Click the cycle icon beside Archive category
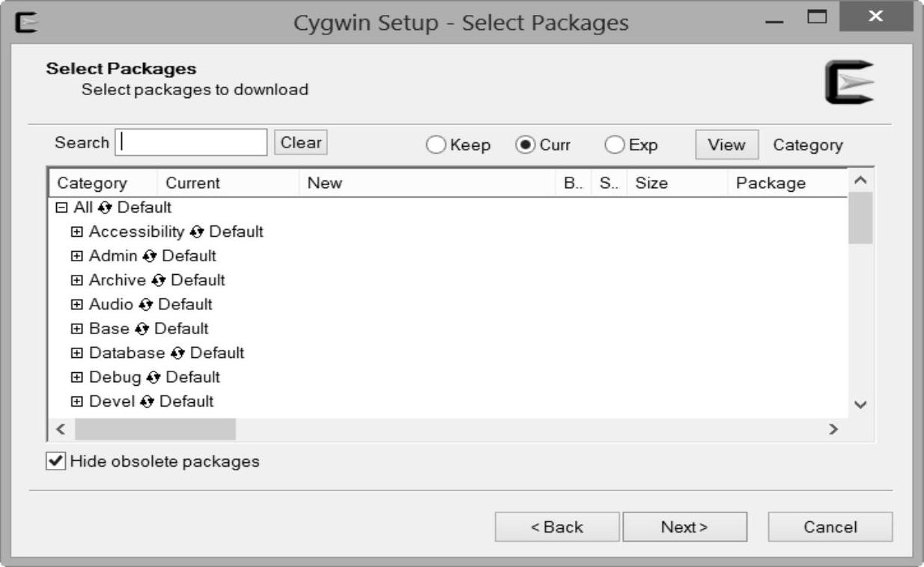Screen dimensions: 924x567 point(158,280)
